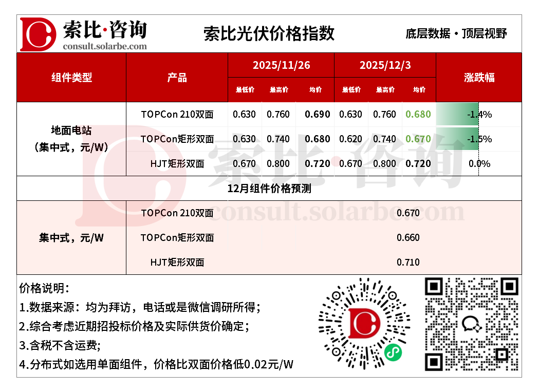Click the square black QR code

tap(471, 324)
